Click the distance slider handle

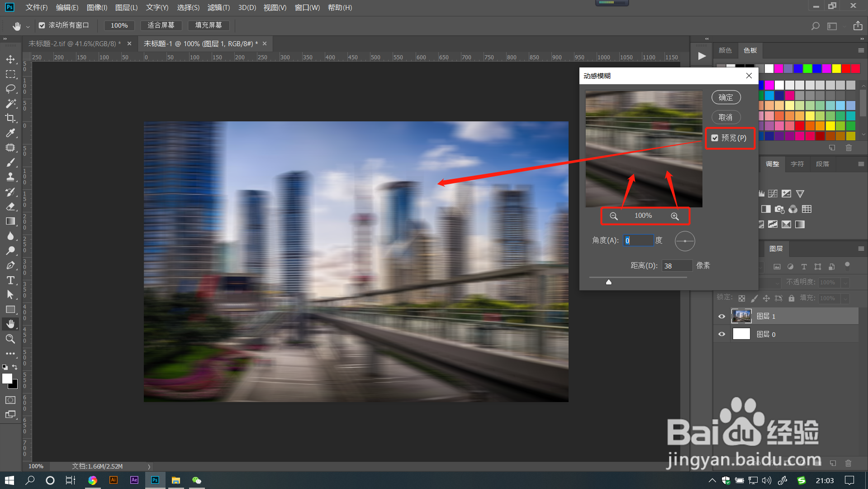(608, 282)
